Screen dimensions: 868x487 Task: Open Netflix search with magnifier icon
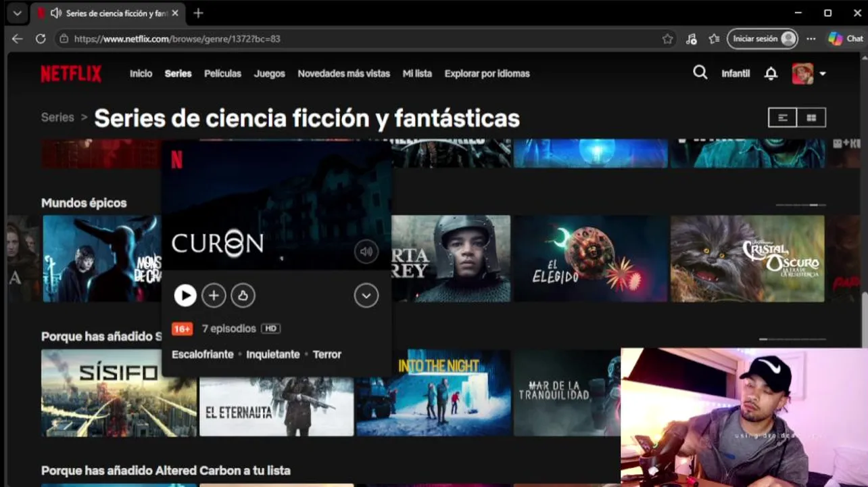coord(700,73)
